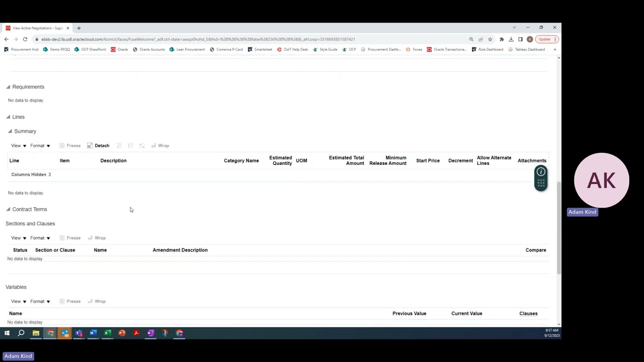644x362 pixels.
Task: Reload the page with browser refresh icon
Action: click(x=25, y=39)
